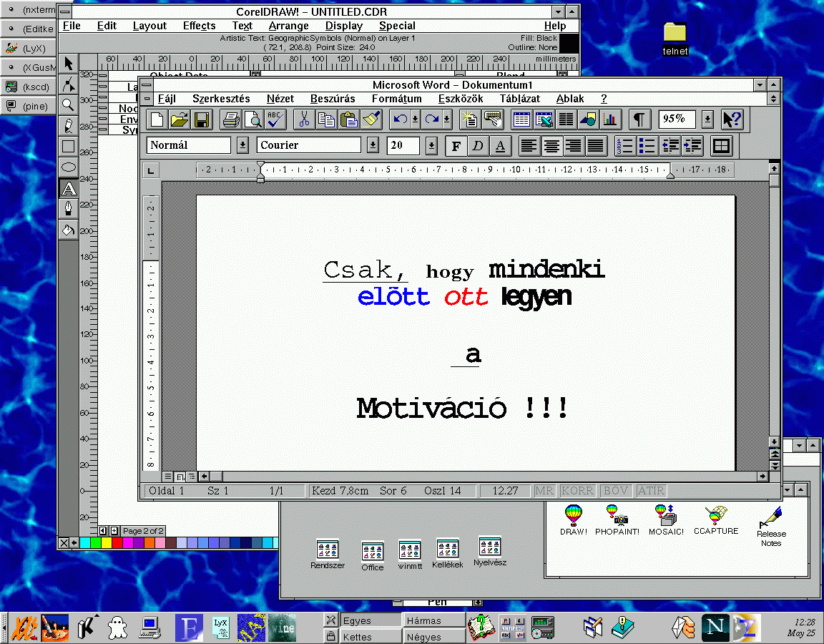Open the Courier font name dropdown
This screenshot has height=644, width=824.
[373, 146]
